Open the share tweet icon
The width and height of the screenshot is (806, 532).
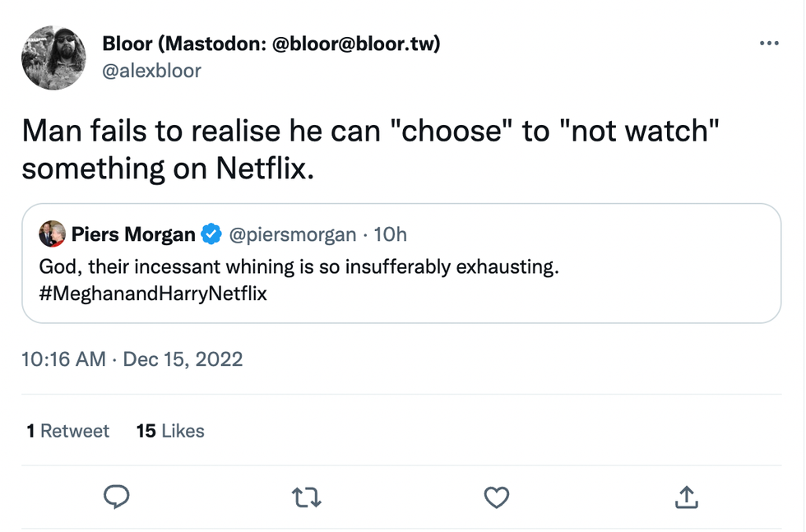coord(687,496)
